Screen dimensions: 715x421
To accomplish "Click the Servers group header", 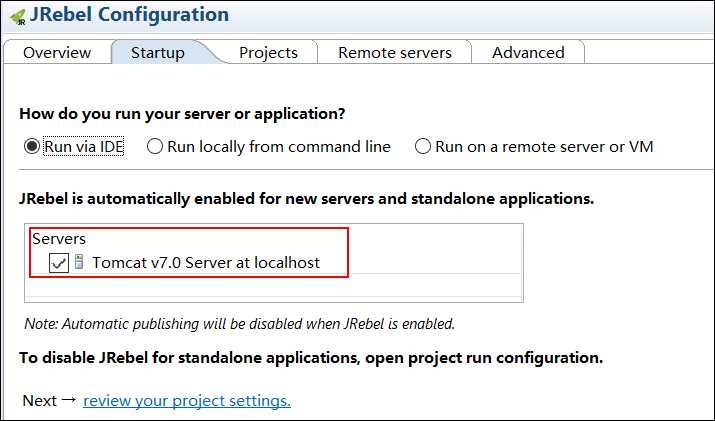I will pos(59,239).
